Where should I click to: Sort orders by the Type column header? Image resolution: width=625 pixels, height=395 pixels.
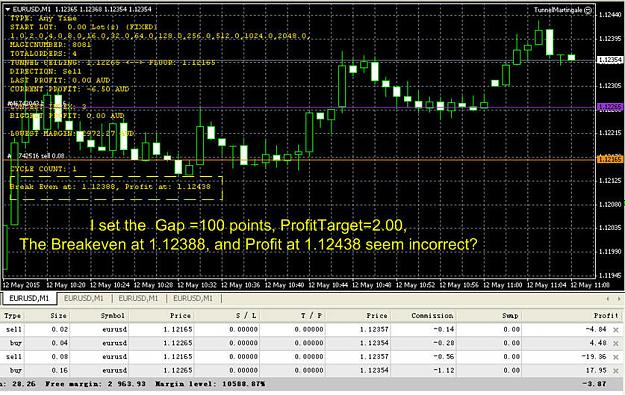(x=13, y=316)
